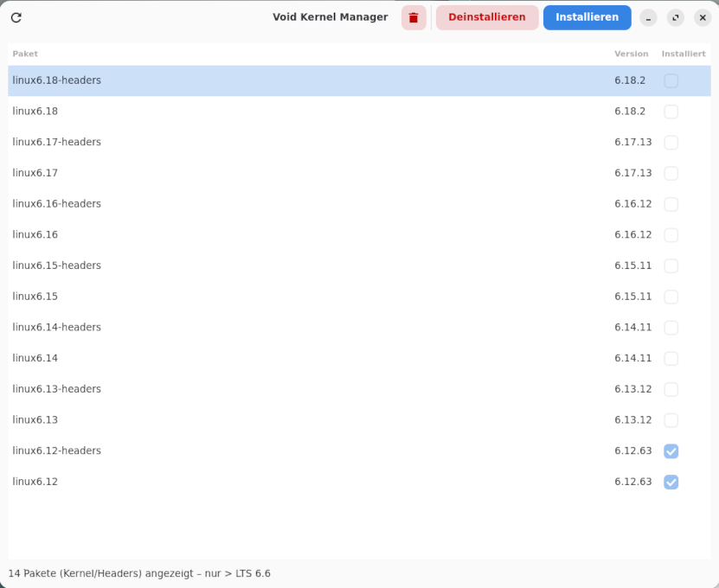
Task: Toggle the linux6.13-headers checkbox
Action: (671, 389)
